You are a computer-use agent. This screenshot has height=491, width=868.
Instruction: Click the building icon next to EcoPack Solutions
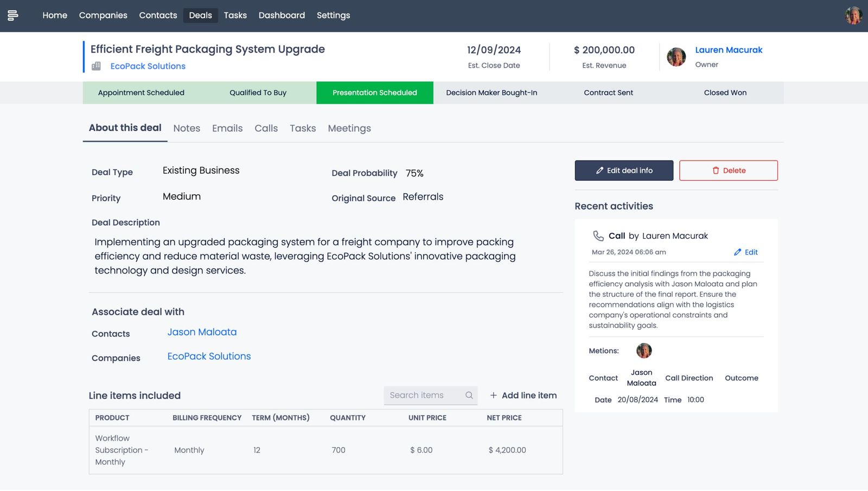coord(97,66)
